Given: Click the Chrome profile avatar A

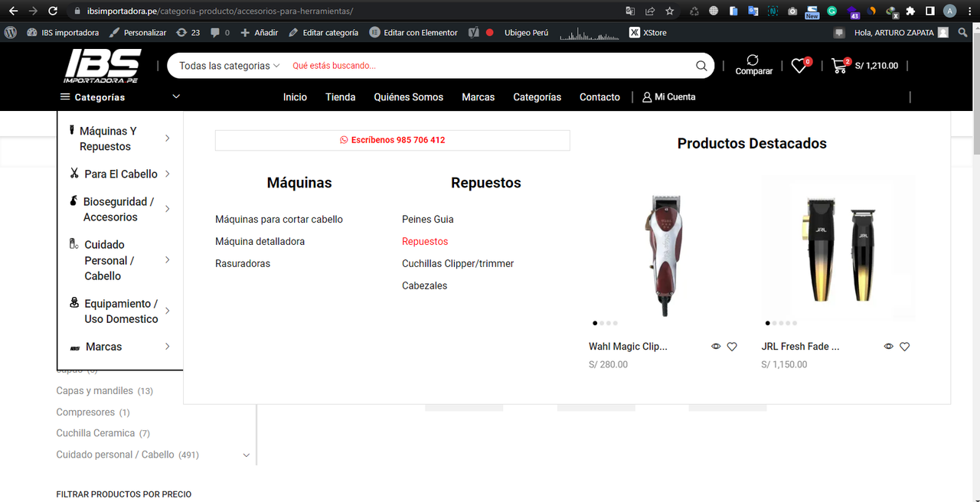Looking at the screenshot, I should click(950, 11).
